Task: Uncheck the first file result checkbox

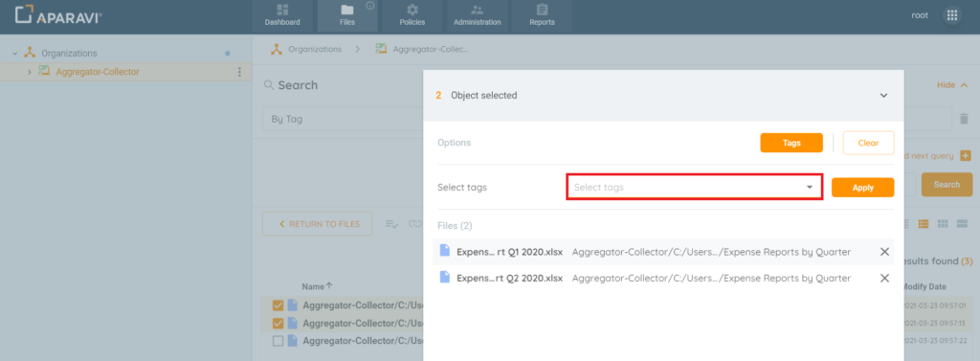Action: pos(278,306)
